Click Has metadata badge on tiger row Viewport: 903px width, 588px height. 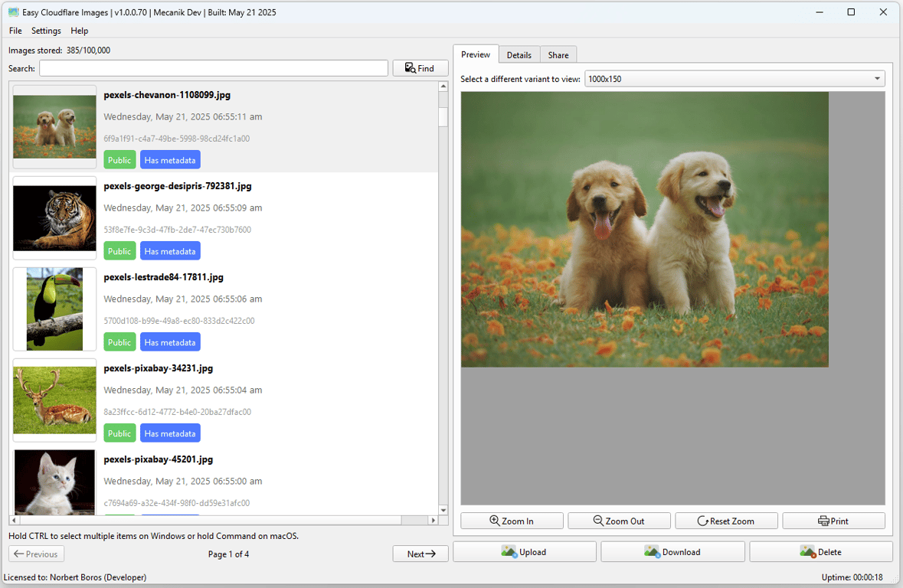coord(170,251)
